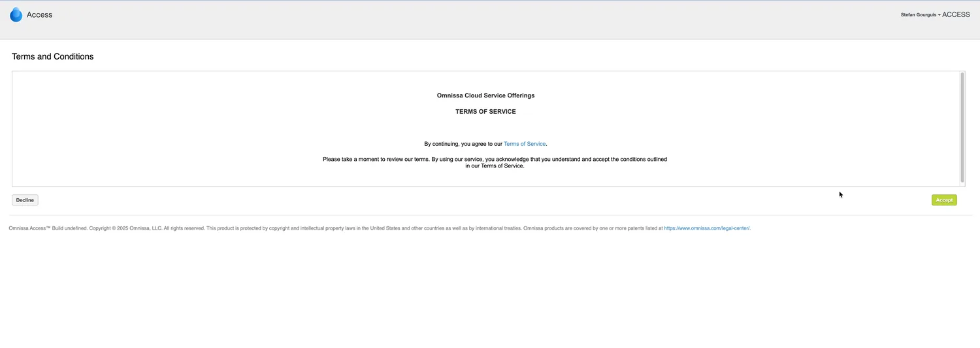Click the terms box vertical scrollbar
The width and height of the screenshot is (980, 348).
coord(962,128)
